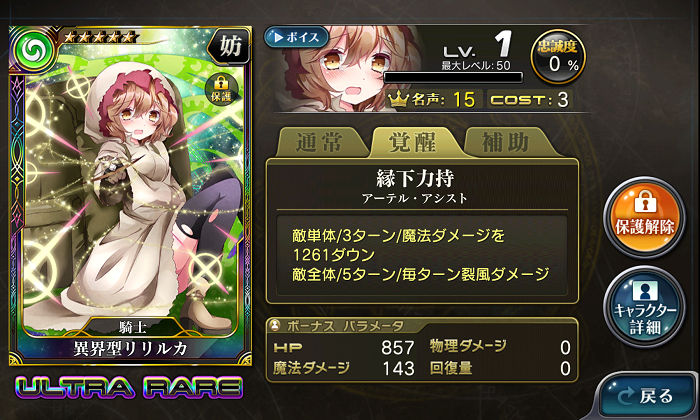
Task: Tap the experience progress bar
Action: click(x=453, y=77)
